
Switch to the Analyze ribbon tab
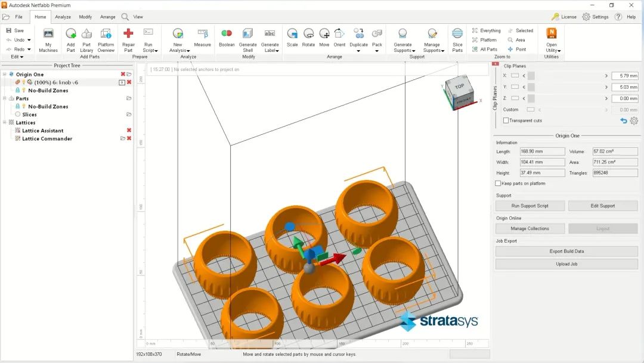[x=63, y=17]
